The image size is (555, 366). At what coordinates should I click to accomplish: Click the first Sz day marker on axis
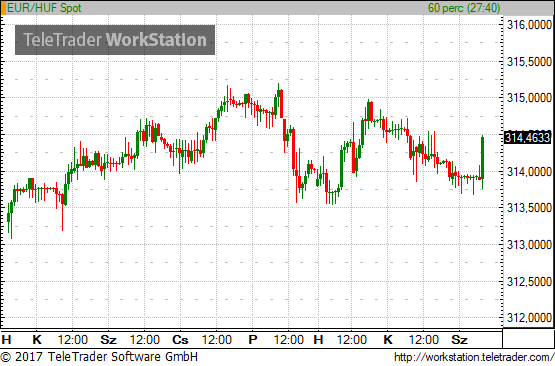click(108, 340)
